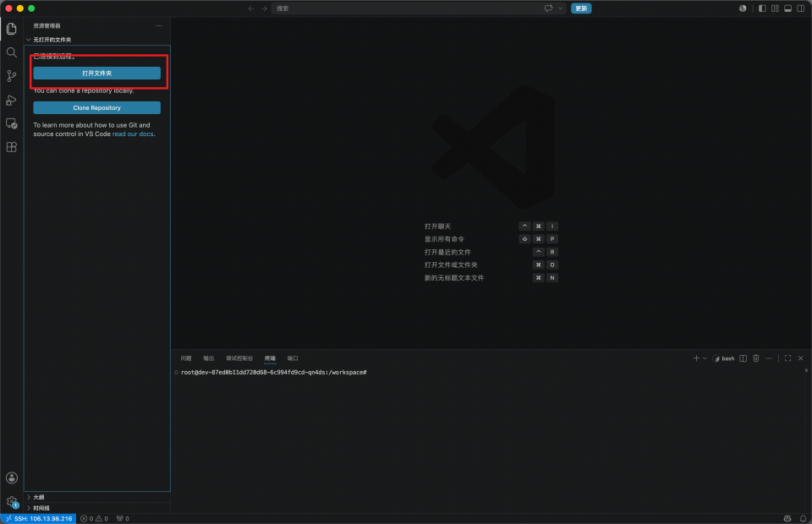
Task: Open the Search view in the activity bar
Action: click(x=11, y=52)
